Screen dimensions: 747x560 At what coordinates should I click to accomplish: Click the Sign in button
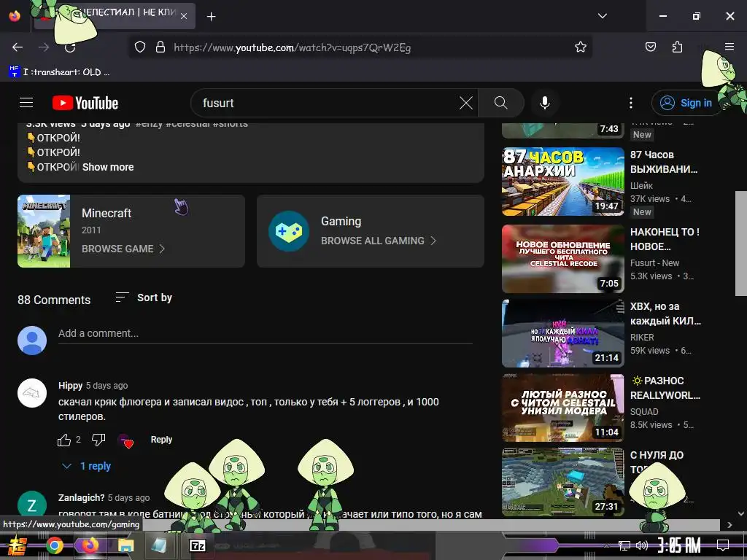click(x=686, y=103)
